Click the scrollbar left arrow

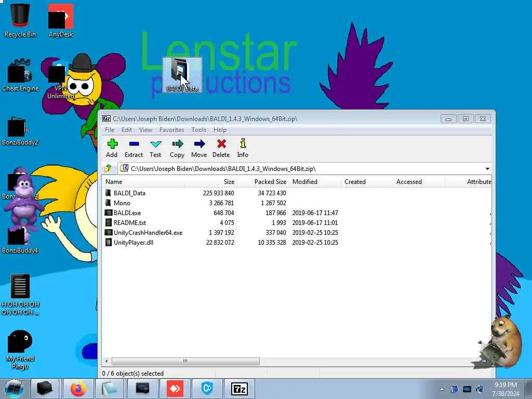click(x=107, y=362)
